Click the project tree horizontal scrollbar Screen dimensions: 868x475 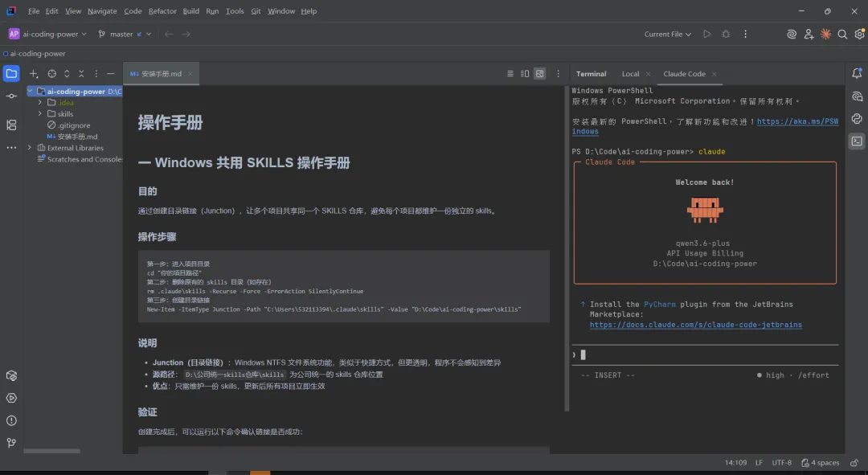[51, 451]
